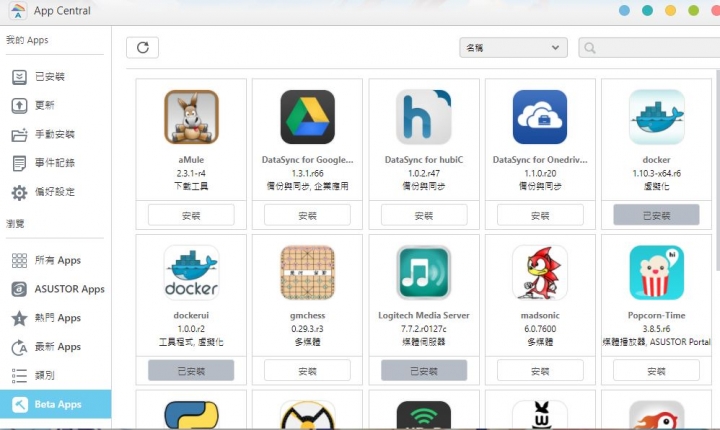Browse 所有 Apps in the sidebar
The height and width of the screenshot is (430, 720).
click(55, 260)
